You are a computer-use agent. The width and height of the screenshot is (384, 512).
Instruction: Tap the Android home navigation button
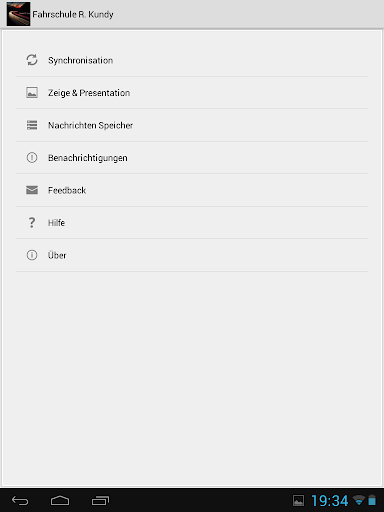(60, 500)
